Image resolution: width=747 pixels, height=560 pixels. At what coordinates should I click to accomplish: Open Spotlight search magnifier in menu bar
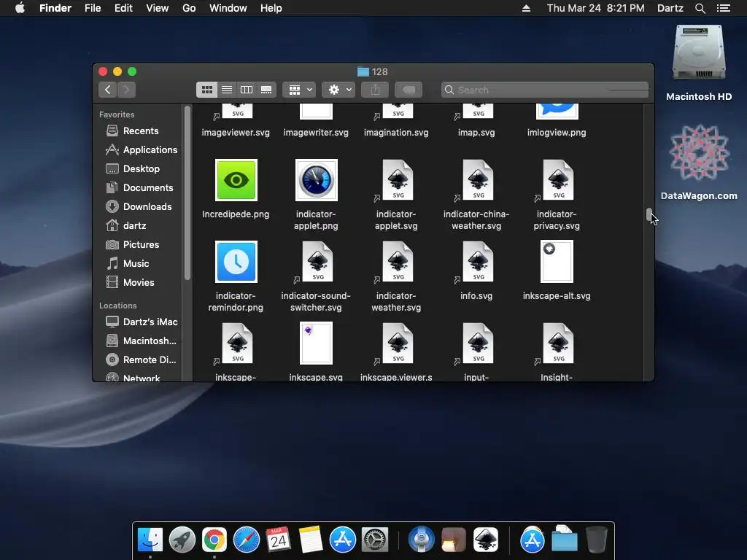700,8
